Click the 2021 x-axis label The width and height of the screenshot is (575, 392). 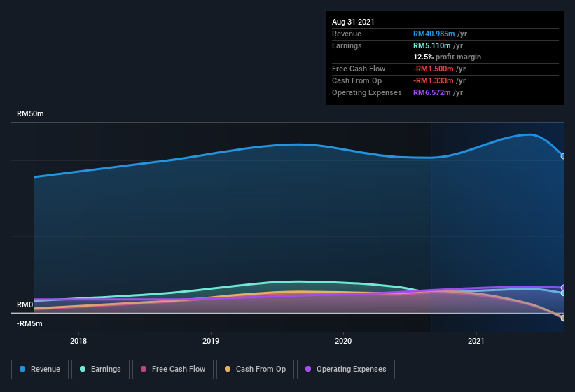pos(476,341)
